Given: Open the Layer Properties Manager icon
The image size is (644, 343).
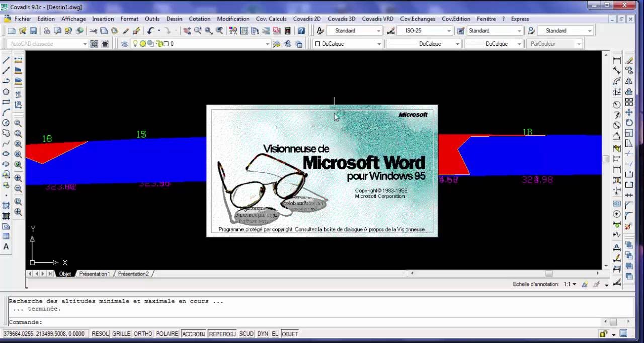Looking at the screenshot, I should click(x=124, y=44).
